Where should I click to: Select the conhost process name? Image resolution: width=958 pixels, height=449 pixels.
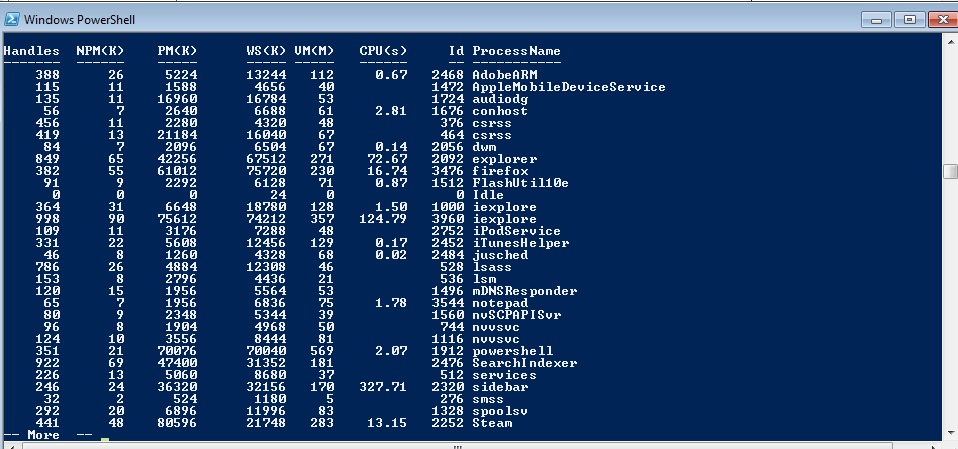click(x=500, y=111)
